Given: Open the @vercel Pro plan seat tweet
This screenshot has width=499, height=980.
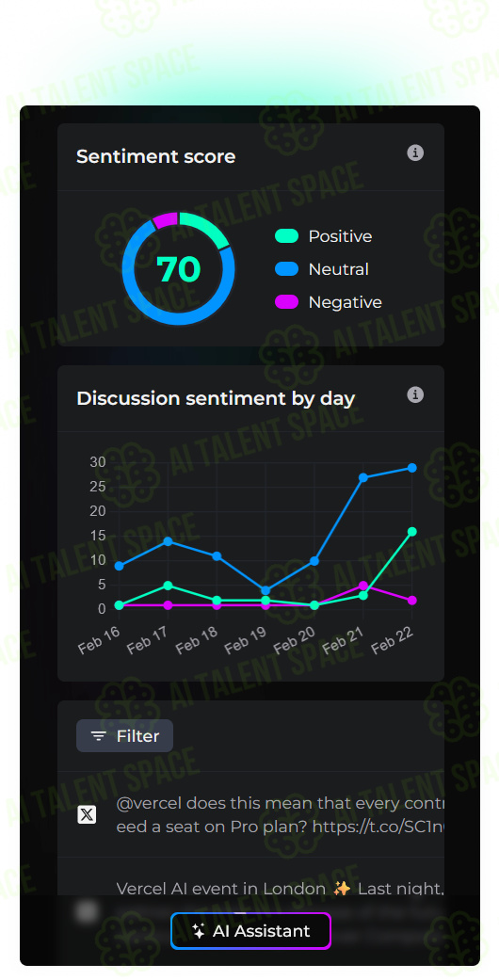Looking at the screenshot, I should pos(281,814).
